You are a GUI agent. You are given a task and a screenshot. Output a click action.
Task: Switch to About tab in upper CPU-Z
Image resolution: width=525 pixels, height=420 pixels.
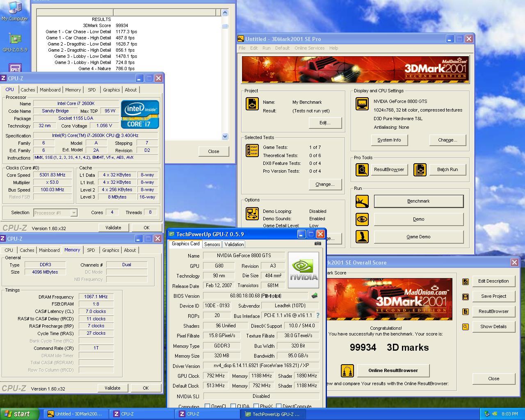pos(131,90)
